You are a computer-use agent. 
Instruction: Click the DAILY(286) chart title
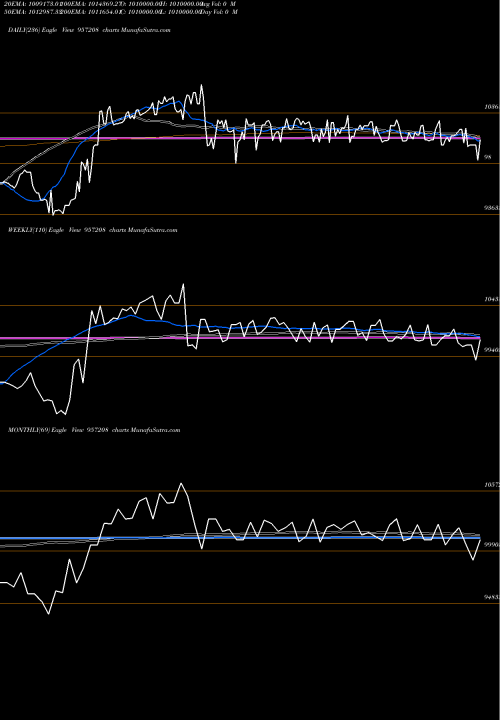pos(89,30)
